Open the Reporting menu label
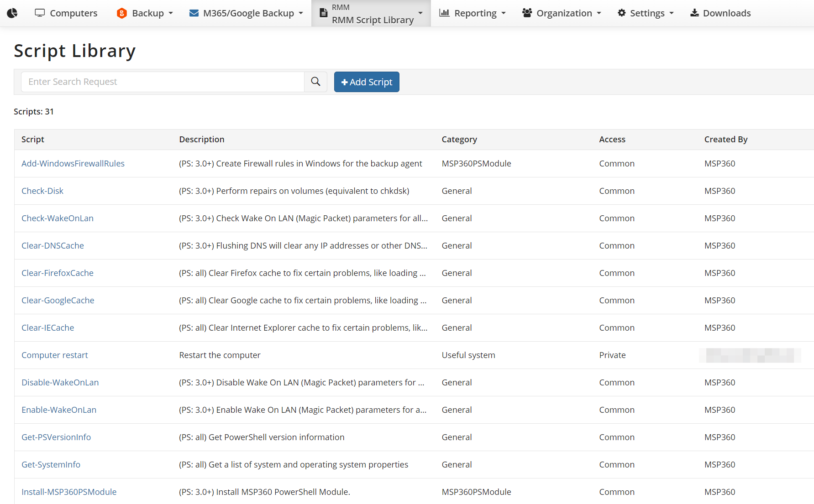Image resolution: width=814 pixels, height=504 pixels. (475, 13)
